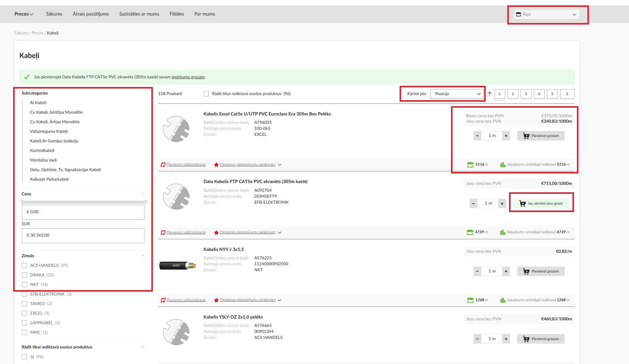Open the Preces menu

tap(24, 14)
